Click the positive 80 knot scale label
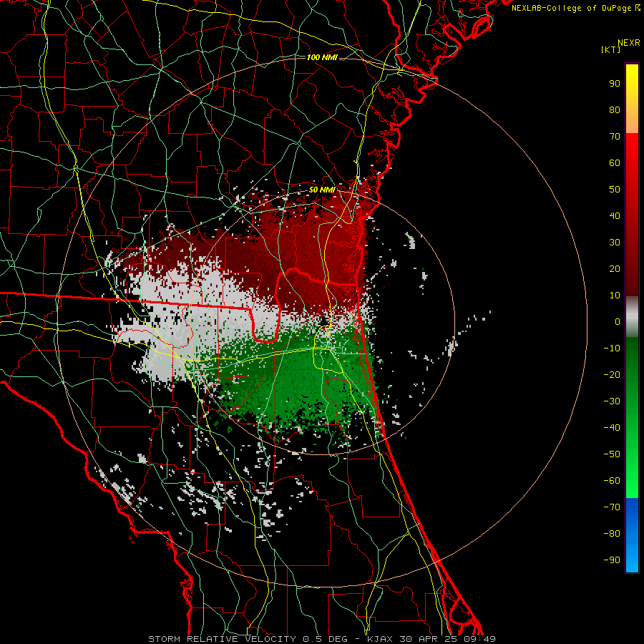The width and height of the screenshot is (644, 644). (615, 110)
